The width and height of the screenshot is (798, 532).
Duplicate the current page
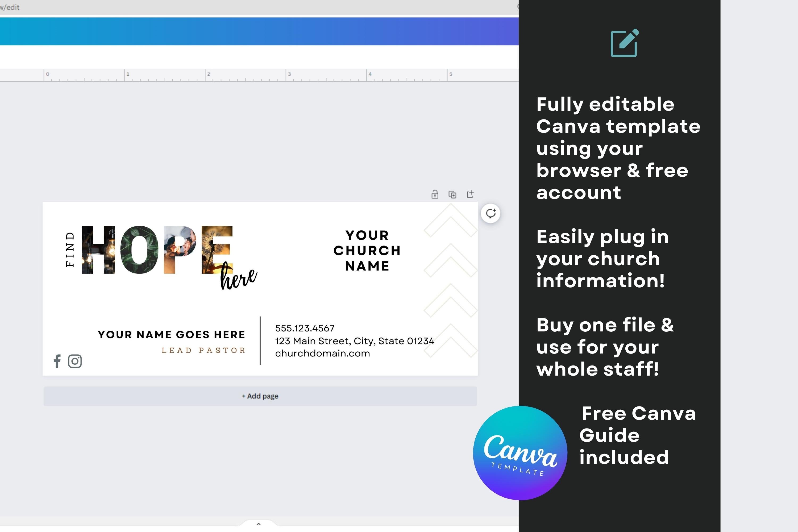tap(453, 194)
